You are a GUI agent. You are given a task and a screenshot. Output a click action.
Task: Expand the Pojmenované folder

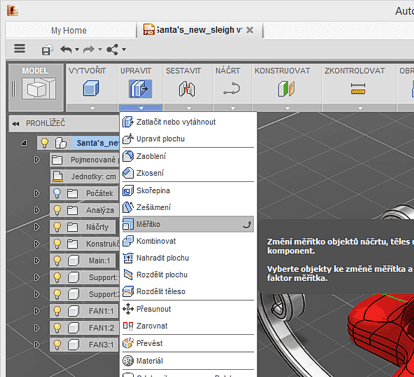point(37,160)
